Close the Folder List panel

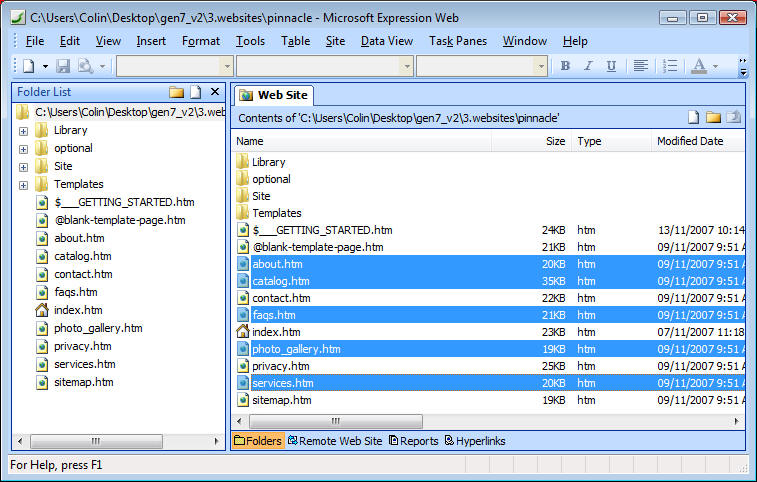pyautogui.click(x=215, y=92)
